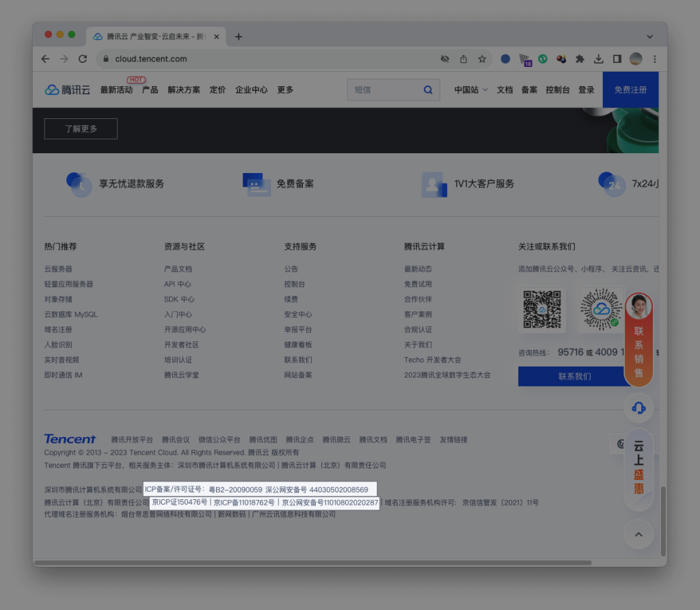Click the 免费注册 button
The height and width of the screenshot is (610, 700).
click(630, 90)
